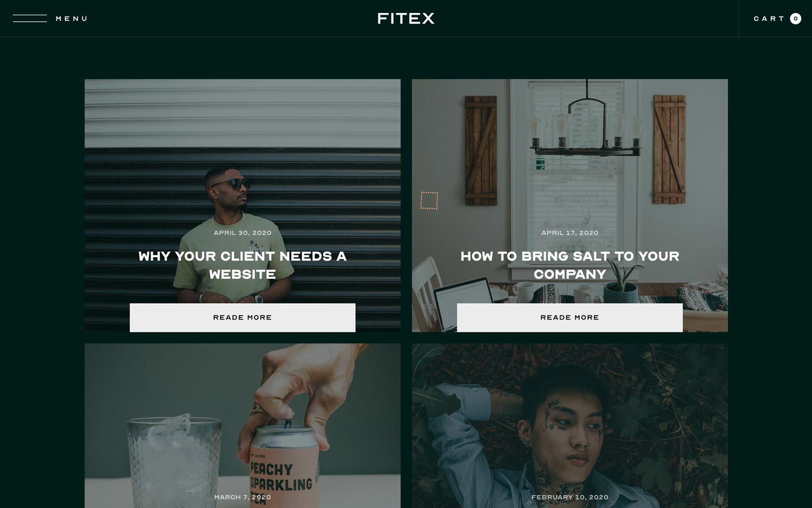The width and height of the screenshot is (812, 508).
Task: Click Reade More under client website post
Action: (x=242, y=317)
